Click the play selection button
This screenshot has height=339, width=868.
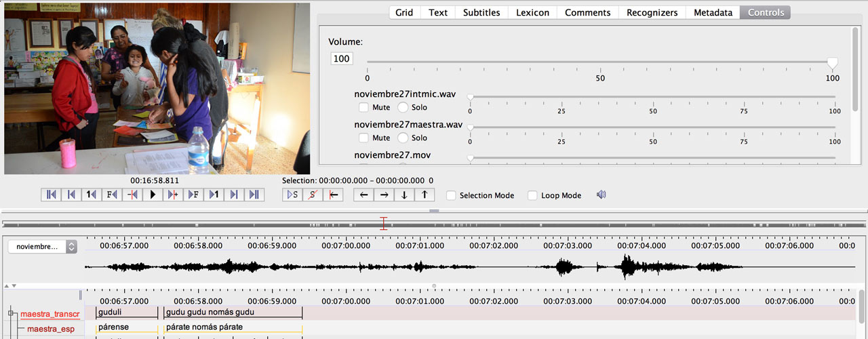(x=292, y=195)
